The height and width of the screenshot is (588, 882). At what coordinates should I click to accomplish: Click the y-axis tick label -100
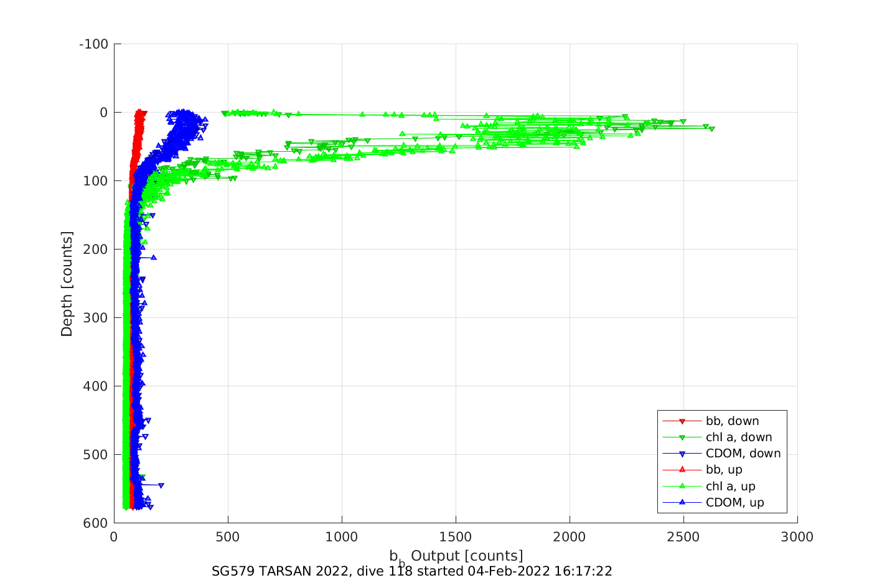tap(94, 44)
